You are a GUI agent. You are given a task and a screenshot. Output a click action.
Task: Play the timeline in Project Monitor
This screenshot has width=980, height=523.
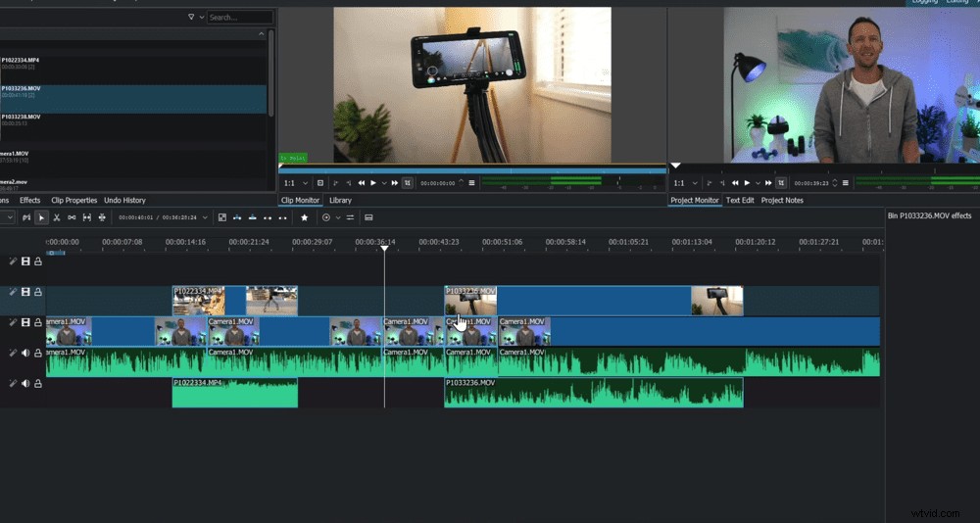[747, 183]
